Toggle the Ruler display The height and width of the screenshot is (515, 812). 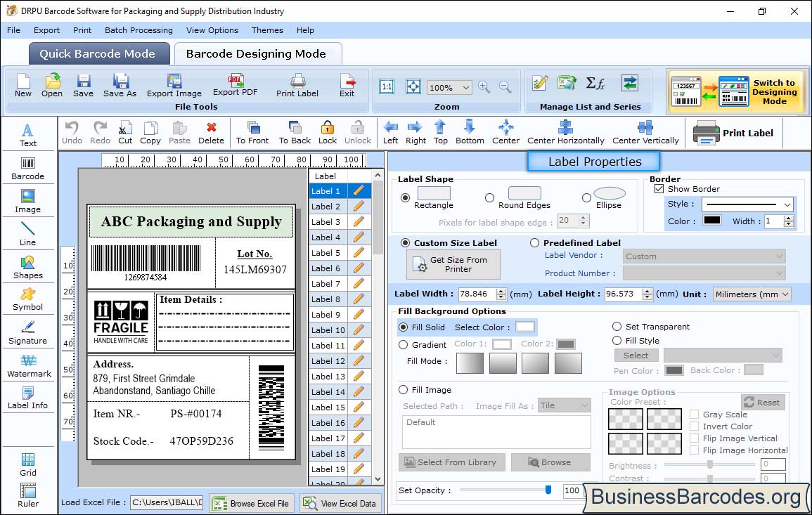28,495
